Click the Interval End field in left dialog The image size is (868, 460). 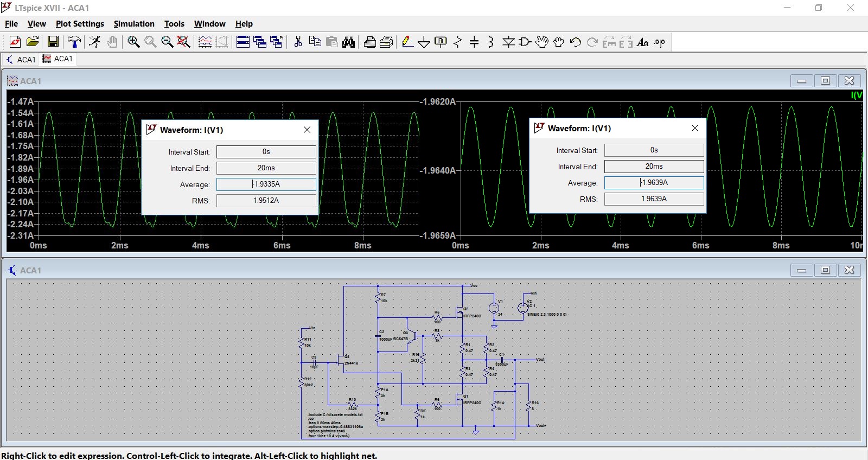pos(266,168)
